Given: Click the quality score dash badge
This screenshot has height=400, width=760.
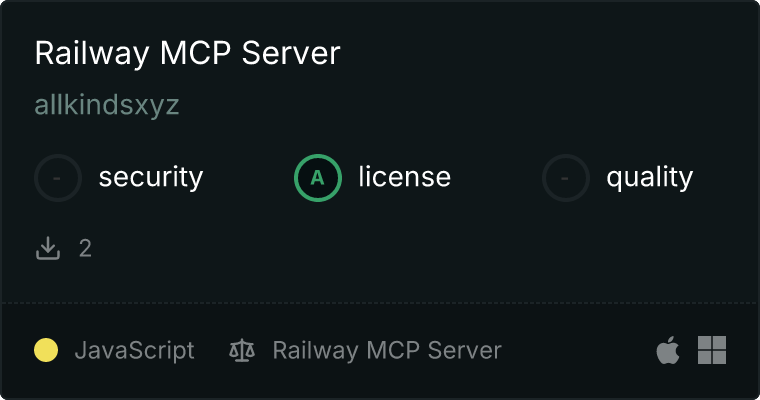Looking at the screenshot, I should click(x=566, y=178).
